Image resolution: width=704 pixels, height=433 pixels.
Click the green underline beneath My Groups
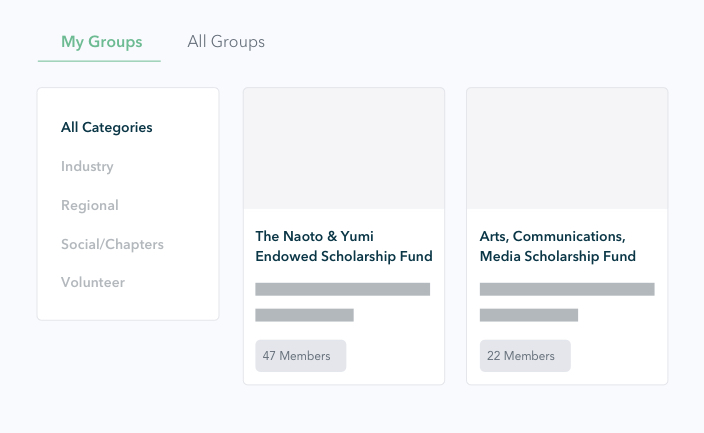[99, 61]
